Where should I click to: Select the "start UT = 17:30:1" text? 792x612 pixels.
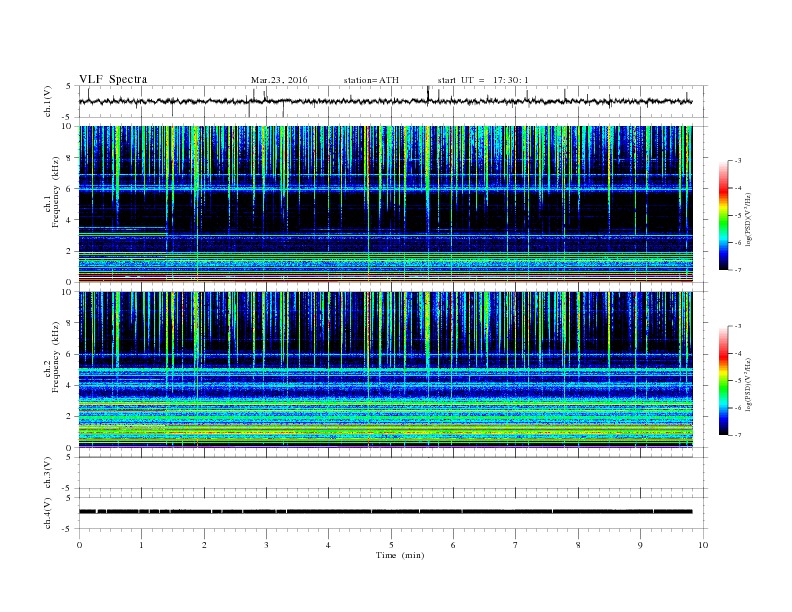point(483,80)
